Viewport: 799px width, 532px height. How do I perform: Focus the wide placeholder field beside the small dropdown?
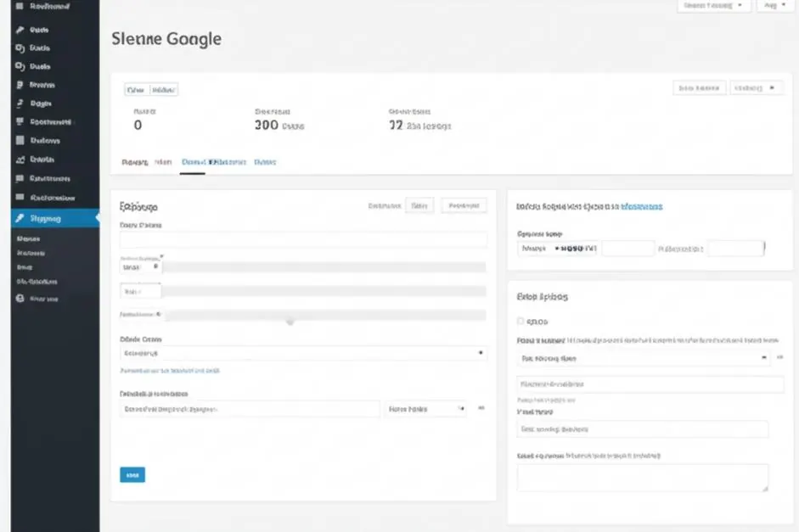(250, 409)
